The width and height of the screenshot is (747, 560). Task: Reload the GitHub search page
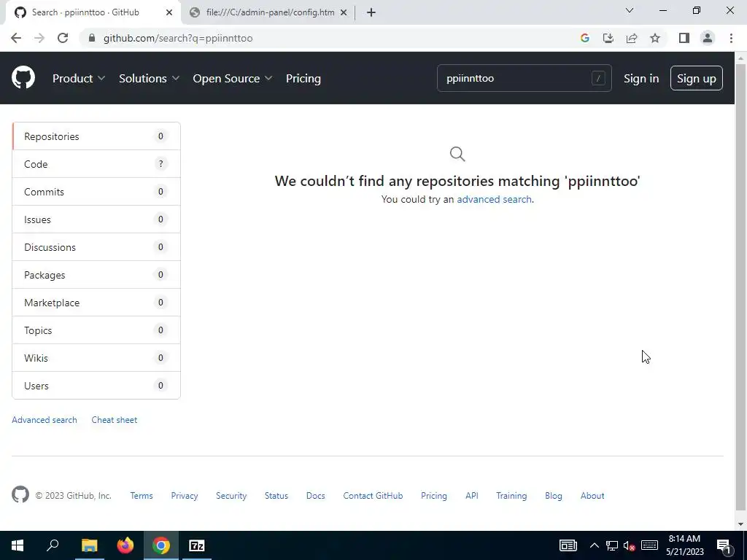click(63, 38)
